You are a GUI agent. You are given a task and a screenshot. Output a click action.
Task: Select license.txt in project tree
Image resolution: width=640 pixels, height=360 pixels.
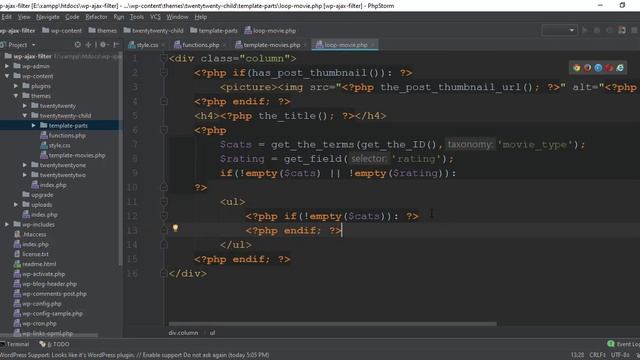point(31,254)
